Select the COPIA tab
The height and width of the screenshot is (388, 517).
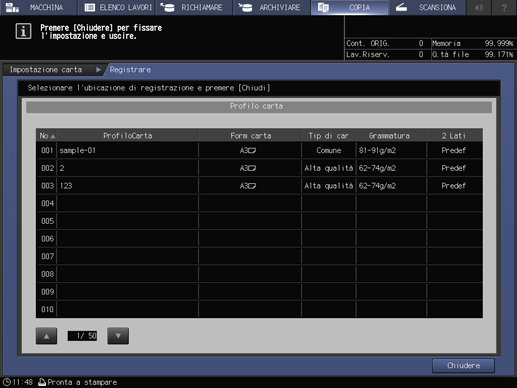click(349, 7)
